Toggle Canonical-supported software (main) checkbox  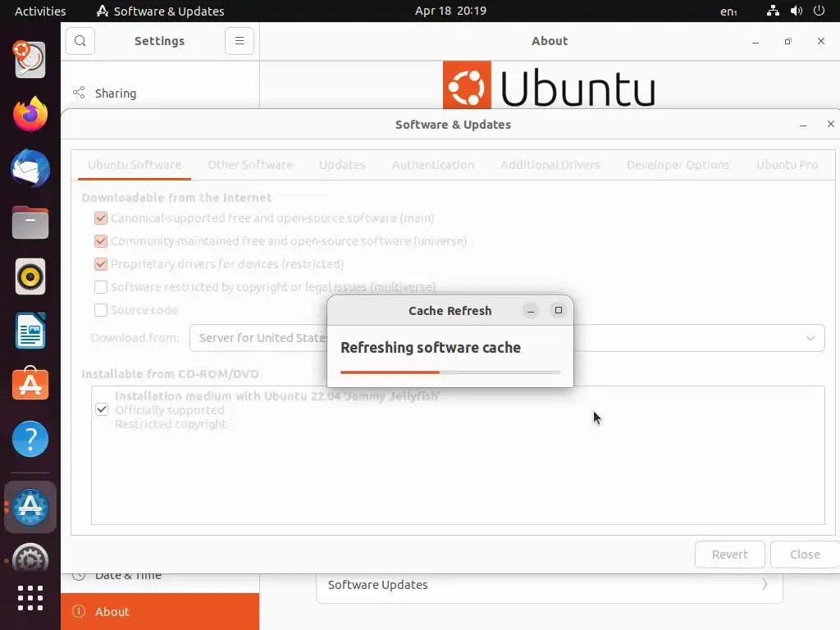tap(101, 218)
